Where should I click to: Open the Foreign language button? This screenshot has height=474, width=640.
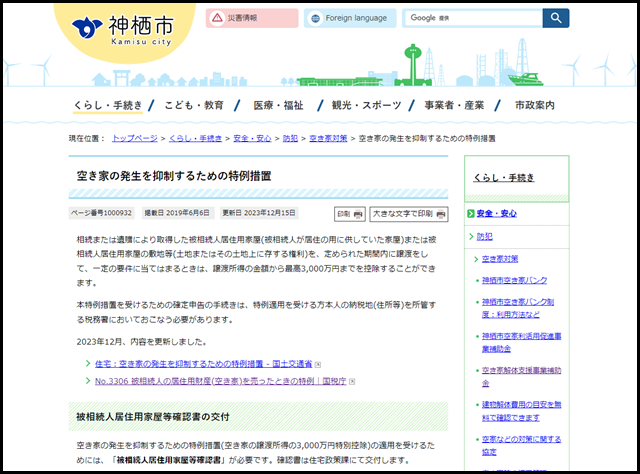pos(350,18)
